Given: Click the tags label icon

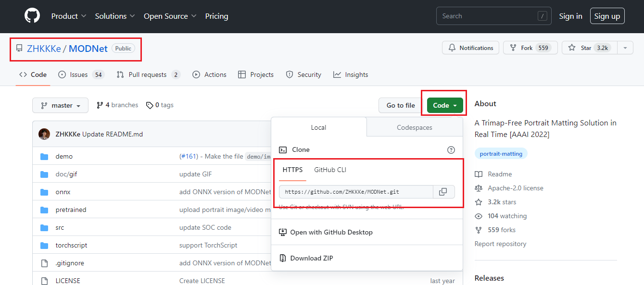Looking at the screenshot, I should click(x=150, y=105).
